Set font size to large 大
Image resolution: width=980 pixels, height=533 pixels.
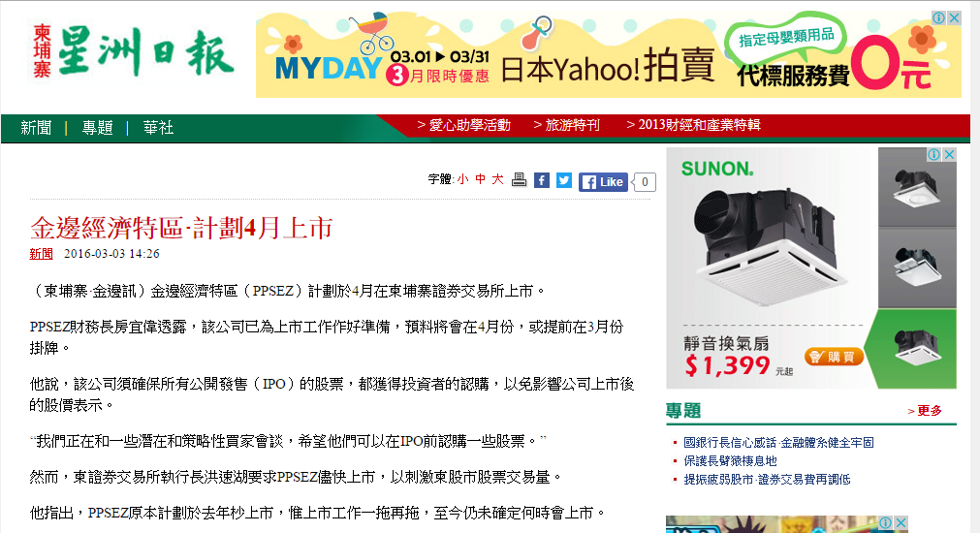pyautogui.click(x=497, y=179)
